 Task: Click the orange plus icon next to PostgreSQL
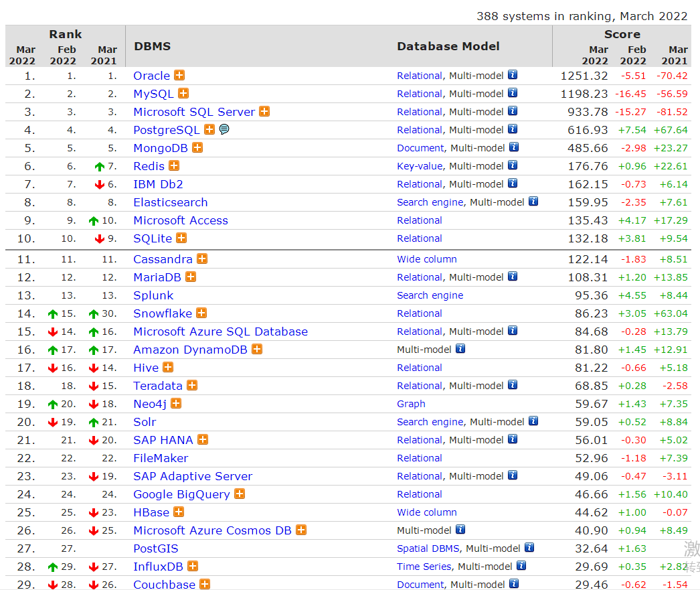click(x=209, y=129)
